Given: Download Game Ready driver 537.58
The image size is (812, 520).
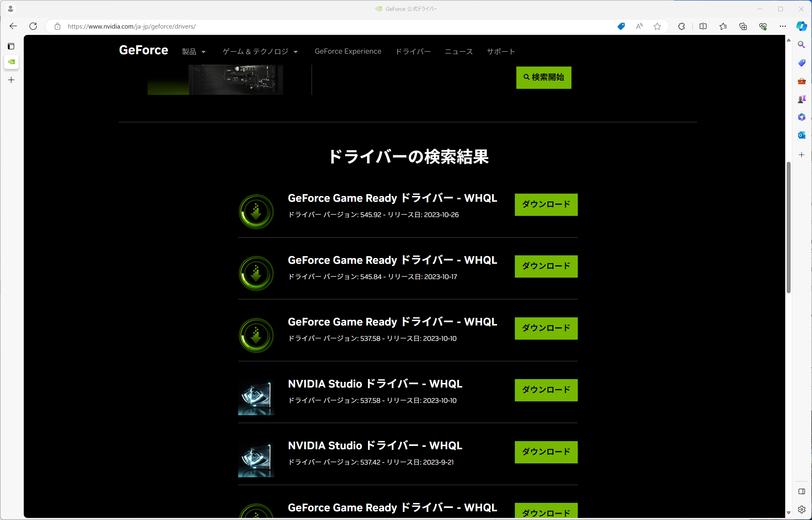Looking at the screenshot, I should (x=546, y=328).
